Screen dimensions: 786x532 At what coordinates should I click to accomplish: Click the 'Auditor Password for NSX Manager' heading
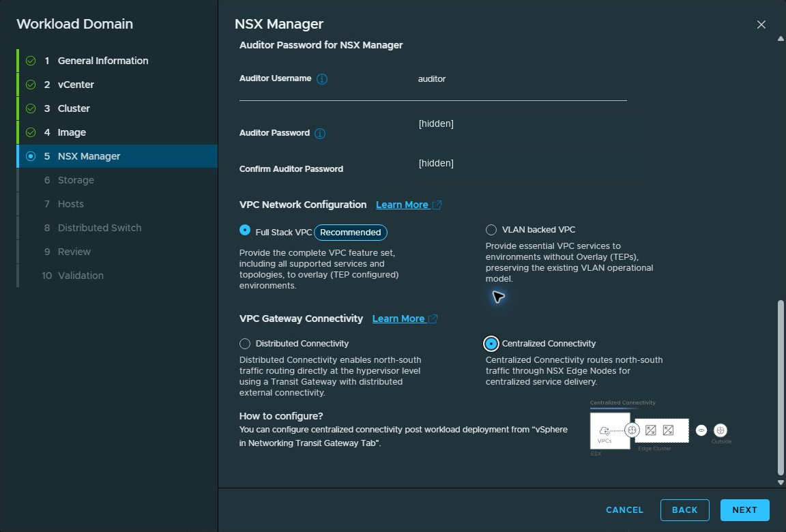[321, 45]
